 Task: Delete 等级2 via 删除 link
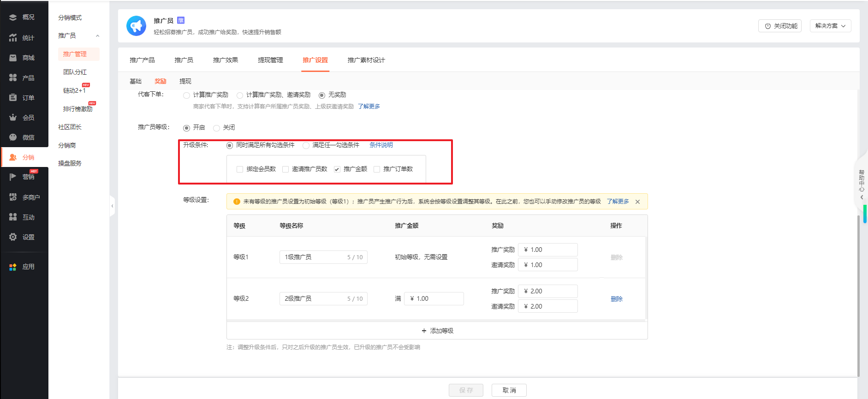[x=617, y=299]
